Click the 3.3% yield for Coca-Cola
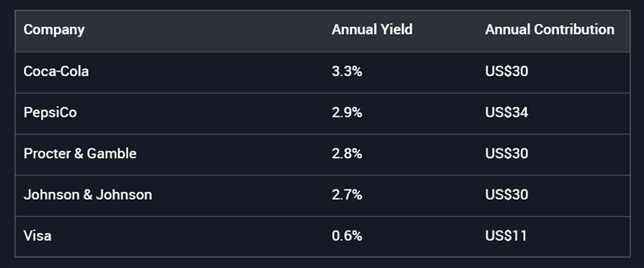The image size is (644, 268). [347, 72]
